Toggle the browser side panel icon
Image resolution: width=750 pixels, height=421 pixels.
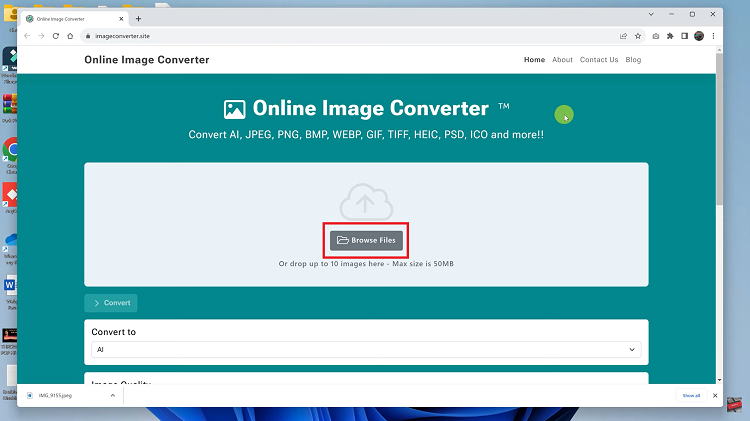pyautogui.click(x=684, y=36)
